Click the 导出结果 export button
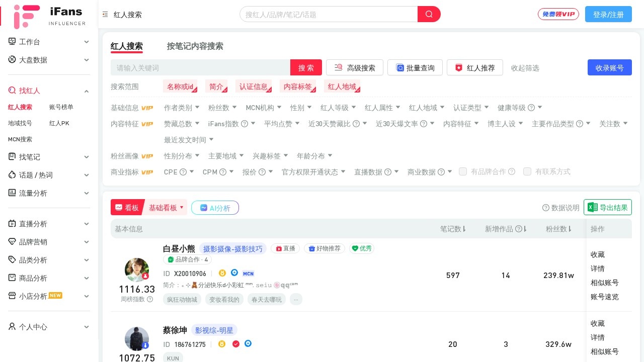The image size is (644, 362). point(608,208)
